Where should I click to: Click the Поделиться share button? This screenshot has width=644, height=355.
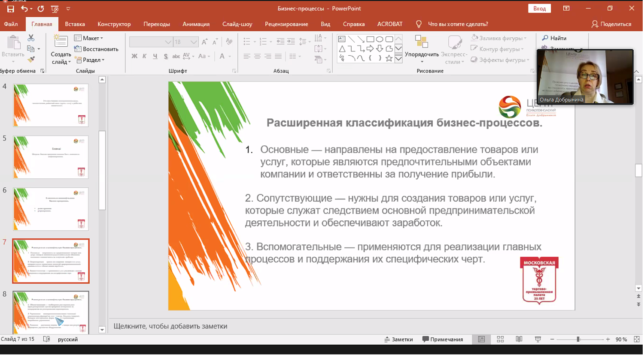pyautogui.click(x=611, y=24)
